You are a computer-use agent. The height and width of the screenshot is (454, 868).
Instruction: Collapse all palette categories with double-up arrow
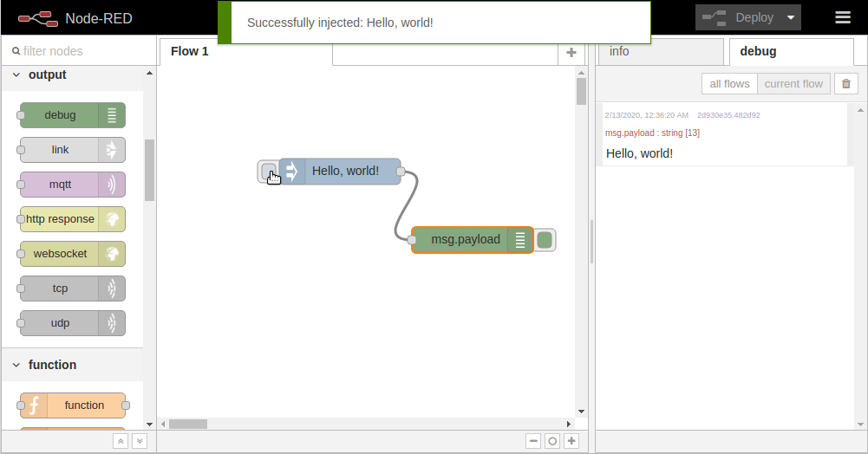click(x=121, y=441)
